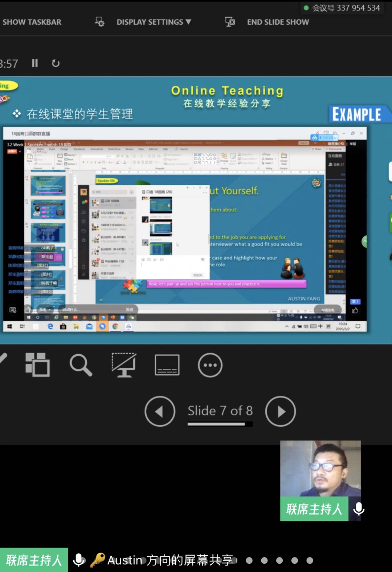The image size is (392, 572).
Task: Open the co-host's video thumbnail
Action: tap(320, 468)
